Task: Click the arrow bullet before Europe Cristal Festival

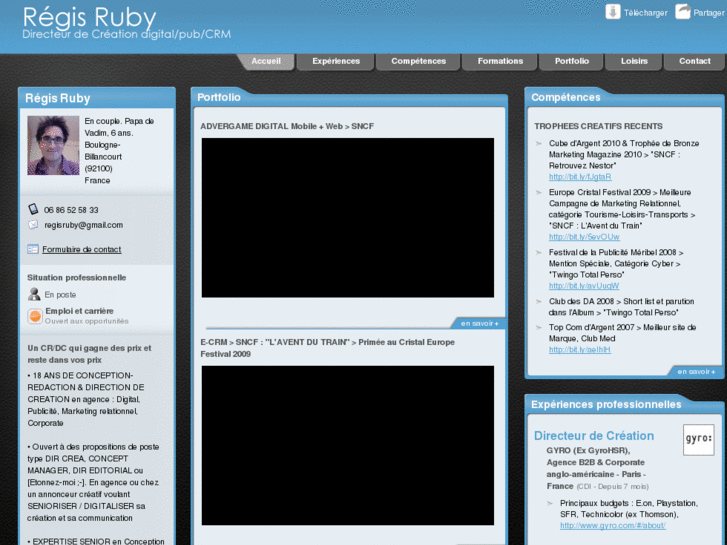Action: click(539, 192)
